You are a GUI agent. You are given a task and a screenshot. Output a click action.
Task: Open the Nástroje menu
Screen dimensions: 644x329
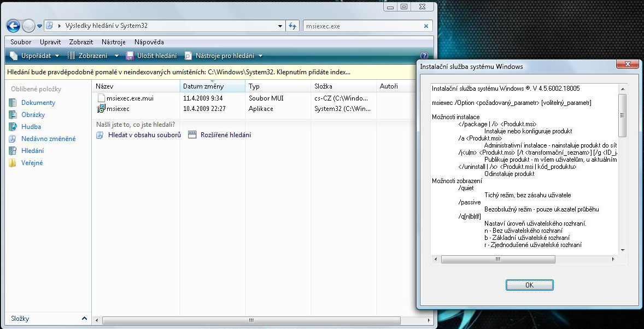(113, 42)
